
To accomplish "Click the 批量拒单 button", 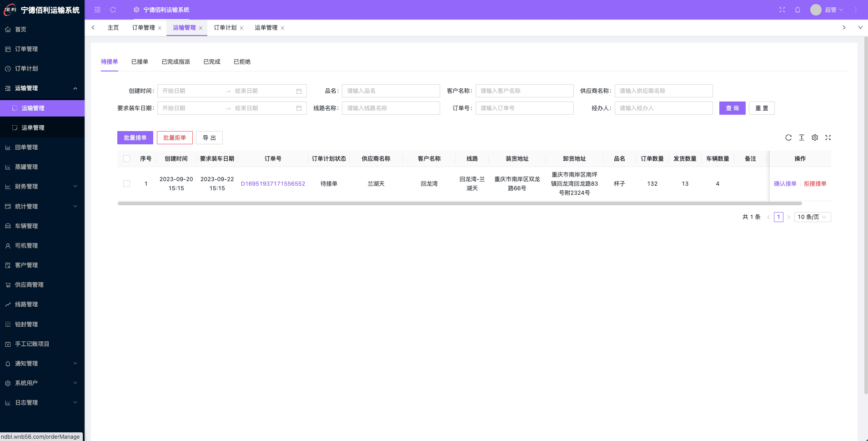I will 175,138.
